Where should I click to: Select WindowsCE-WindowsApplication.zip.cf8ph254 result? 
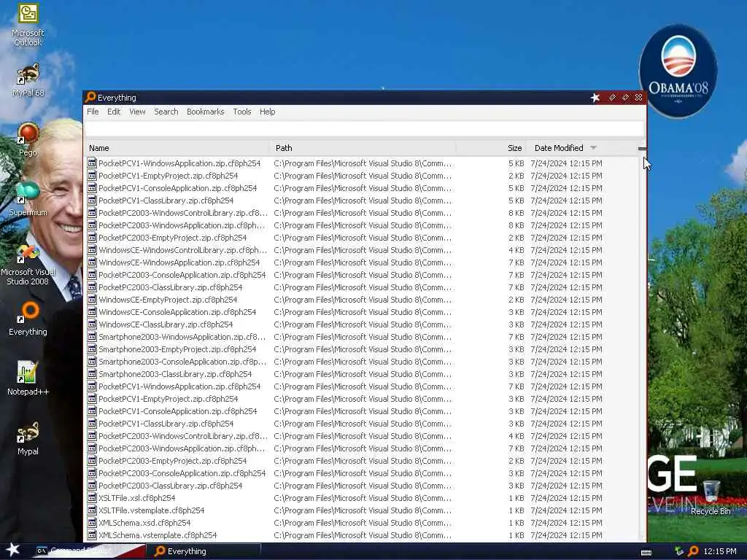(345, 262)
